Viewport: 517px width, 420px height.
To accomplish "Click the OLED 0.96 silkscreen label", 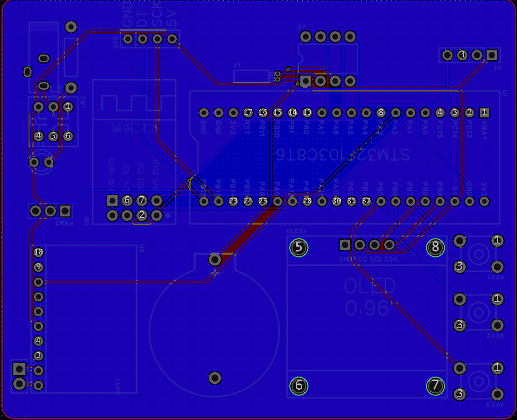I will tap(370, 296).
